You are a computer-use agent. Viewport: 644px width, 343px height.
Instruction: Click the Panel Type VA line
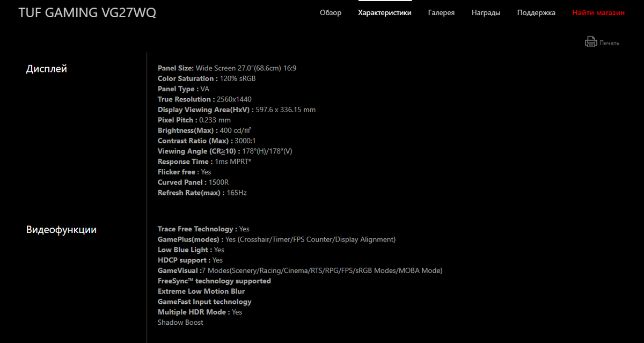(x=184, y=89)
